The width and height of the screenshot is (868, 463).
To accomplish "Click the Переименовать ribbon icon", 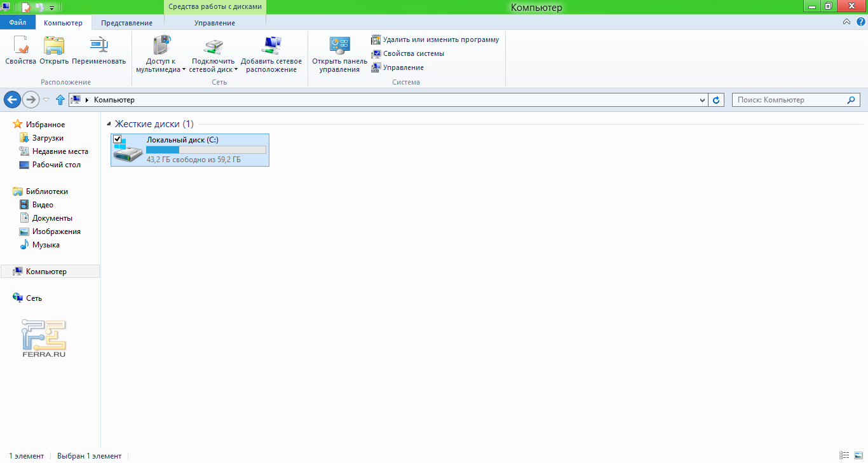I will [x=98, y=51].
